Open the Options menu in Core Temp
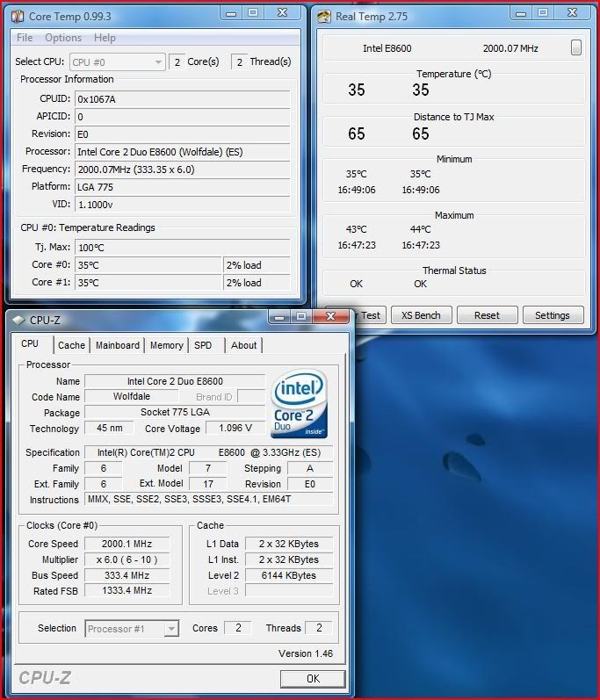The image size is (600, 700). 63,38
